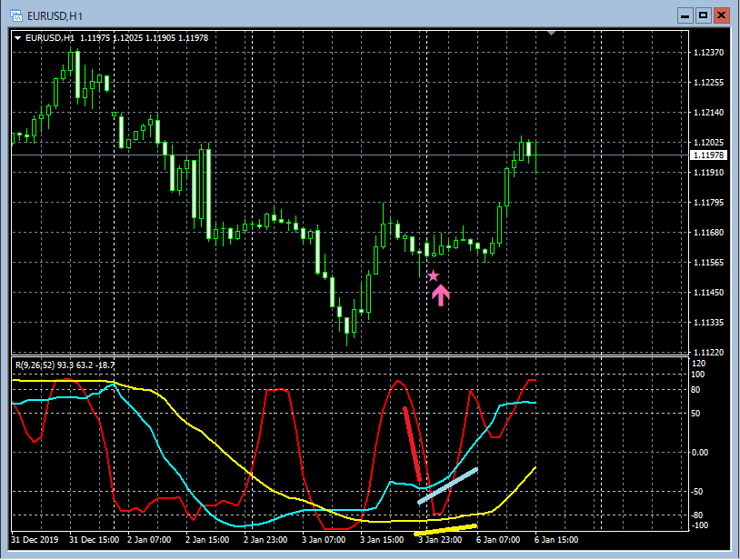Click the indicator scale value -100
Image resolution: width=740 pixels, height=560 pixels.
pos(699,525)
